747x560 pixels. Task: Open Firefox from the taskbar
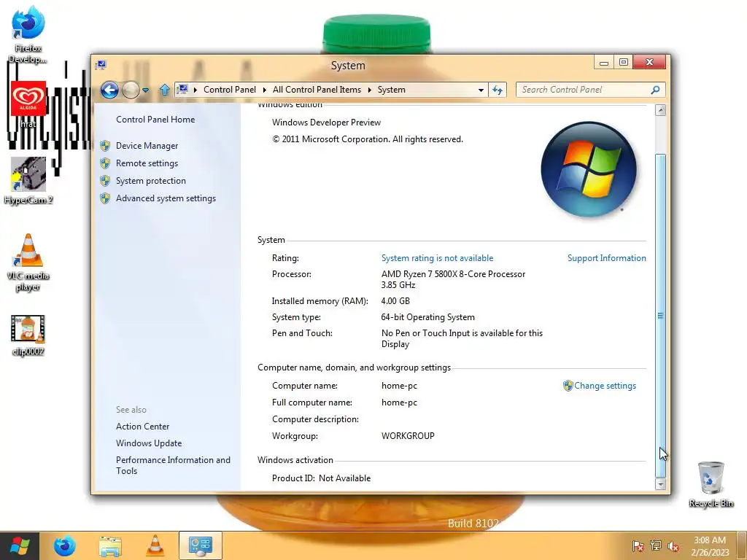click(x=64, y=545)
